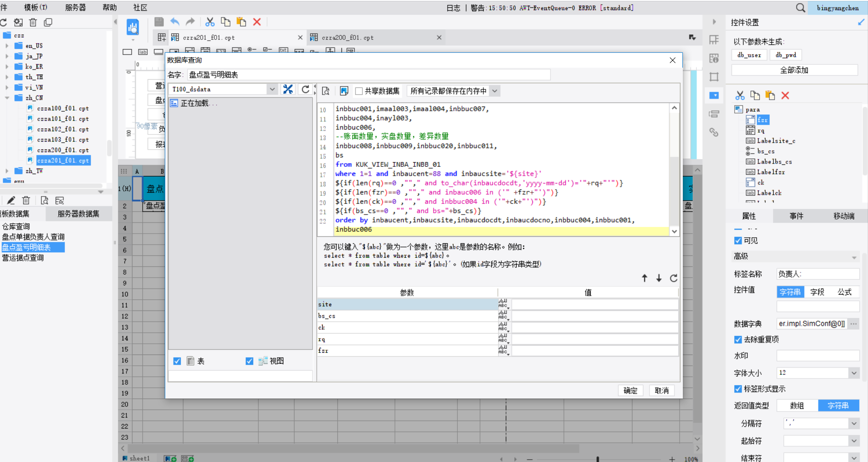The width and height of the screenshot is (868, 462).
Task: Open the 起始符 dropdown
Action: pyautogui.click(x=854, y=441)
